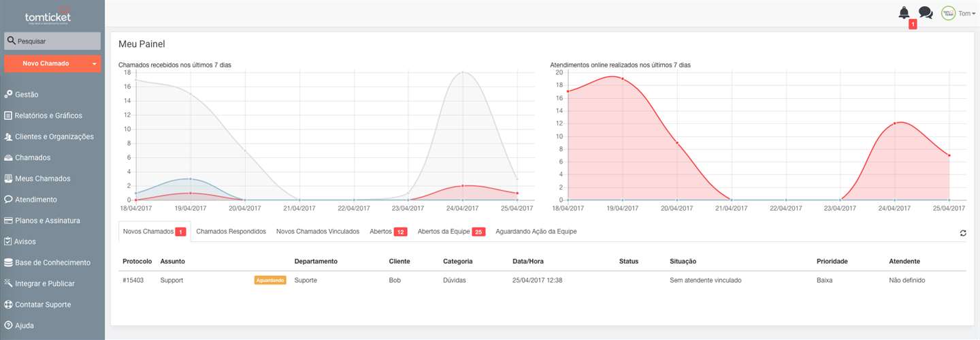This screenshot has width=980, height=340.
Task: Expand the Novo Chamado dropdown arrow
Action: coord(94,63)
